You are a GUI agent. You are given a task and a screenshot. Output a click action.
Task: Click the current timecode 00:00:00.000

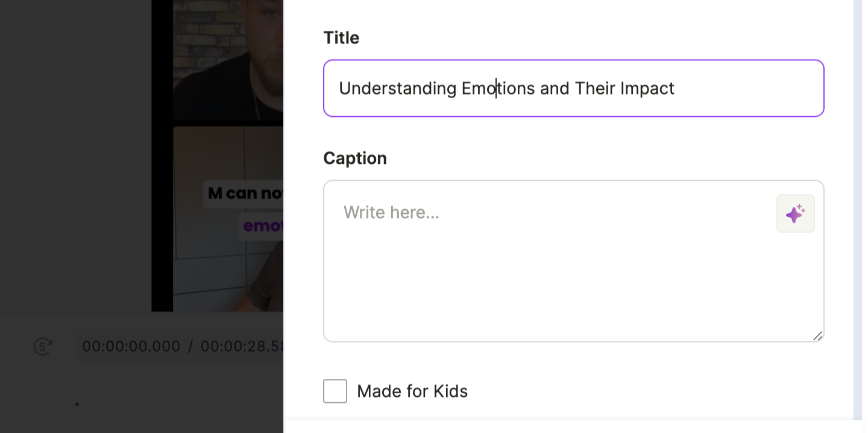tap(131, 346)
